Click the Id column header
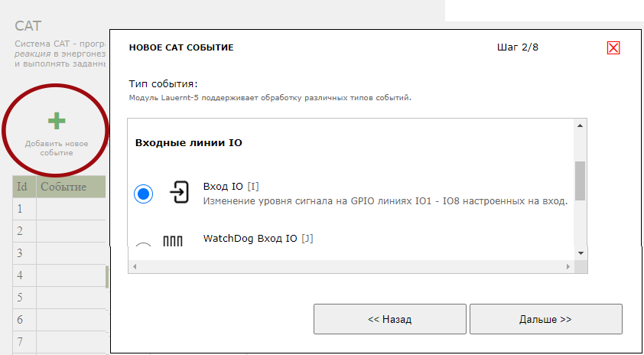This screenshot has height=355, width=644. coord(21,187)
